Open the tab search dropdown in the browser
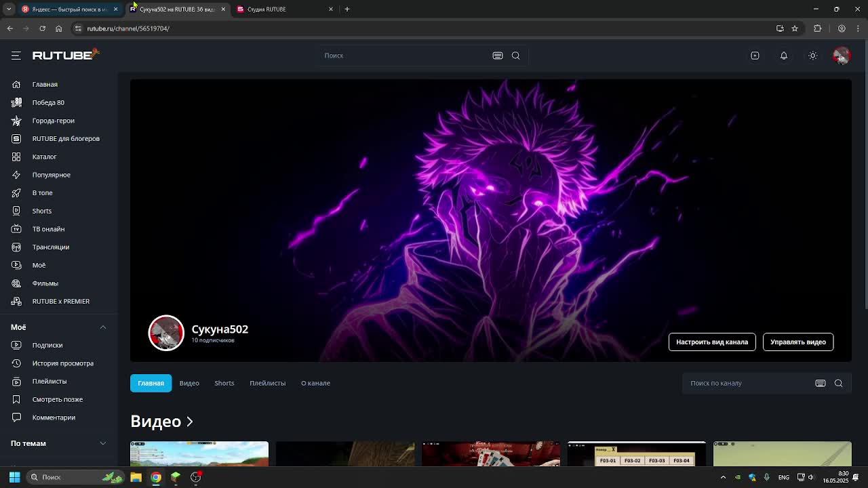Viewport: 868px width, 488px height. tap(9, 9)
